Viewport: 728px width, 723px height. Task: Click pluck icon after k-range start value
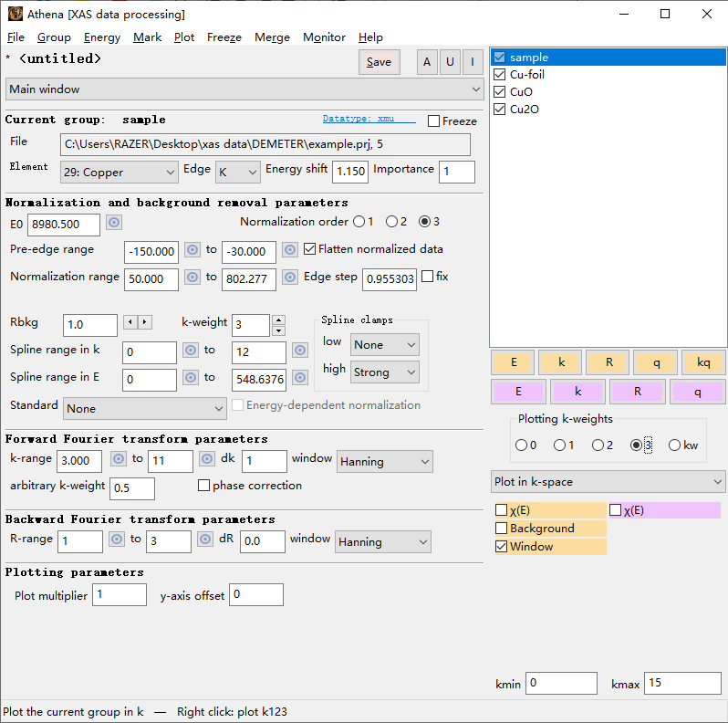pyautogui.click(x=117, y=460)
